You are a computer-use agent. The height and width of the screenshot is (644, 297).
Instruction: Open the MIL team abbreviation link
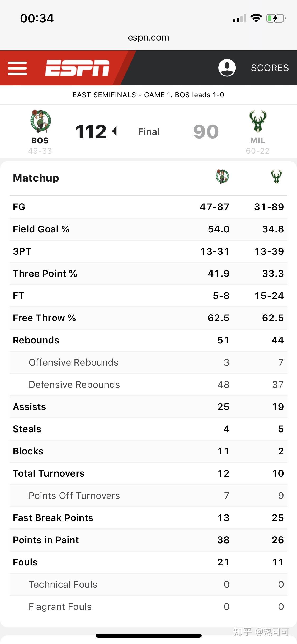tap(258, 141)
